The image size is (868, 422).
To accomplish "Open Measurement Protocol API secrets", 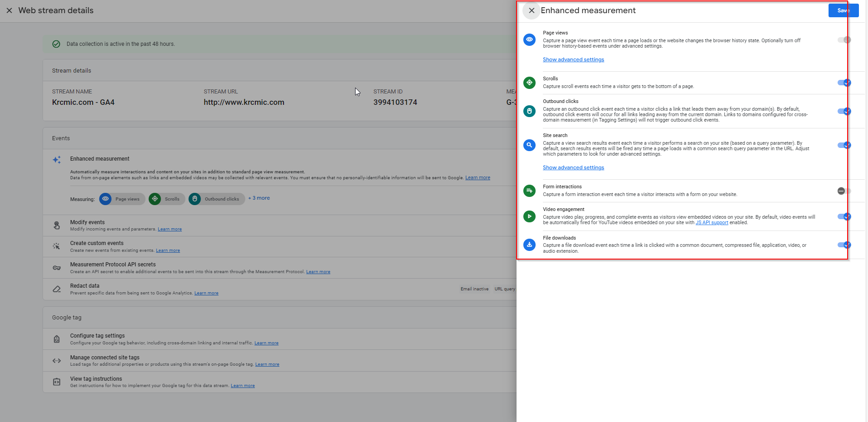I will tap(112, 265).
